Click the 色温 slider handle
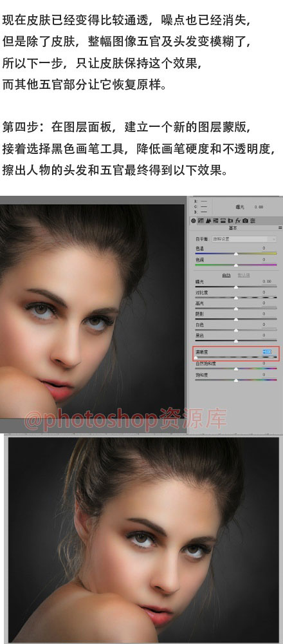This screenshot has width=283, height=644. click(x=236, y=254)
